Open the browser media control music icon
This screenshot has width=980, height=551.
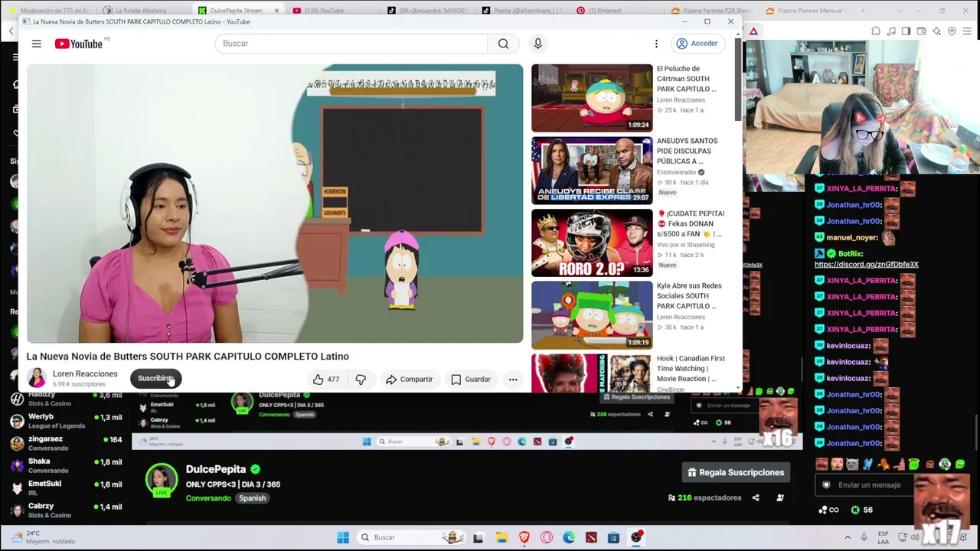[x=891, y=31]
